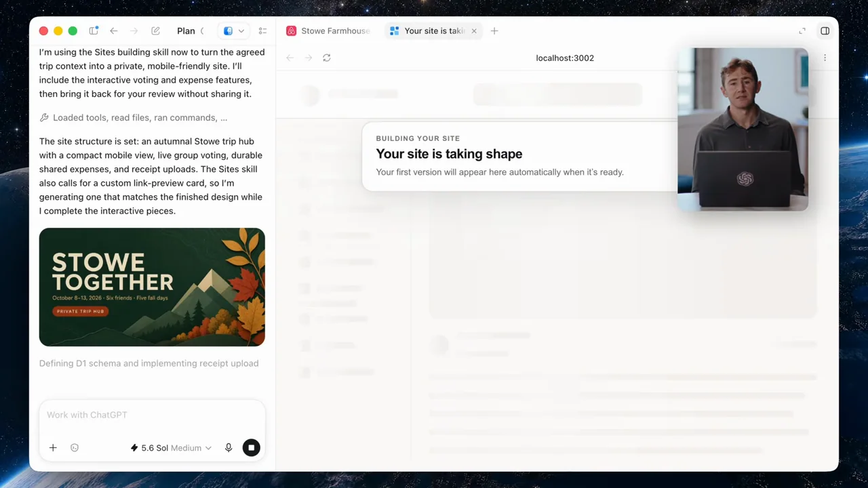
Task: Click the BUILDING YOUR SITE label
Action: point(418,138)
